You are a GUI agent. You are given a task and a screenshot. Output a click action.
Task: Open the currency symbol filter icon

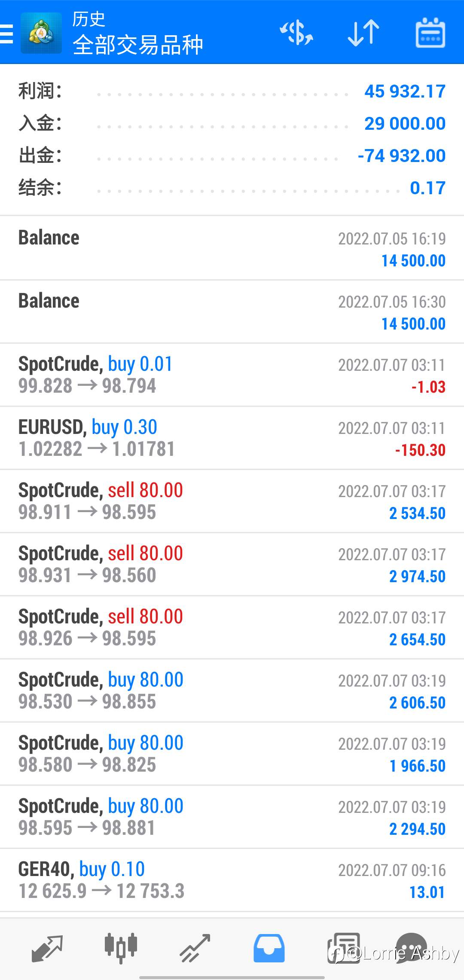coord(296,33)
